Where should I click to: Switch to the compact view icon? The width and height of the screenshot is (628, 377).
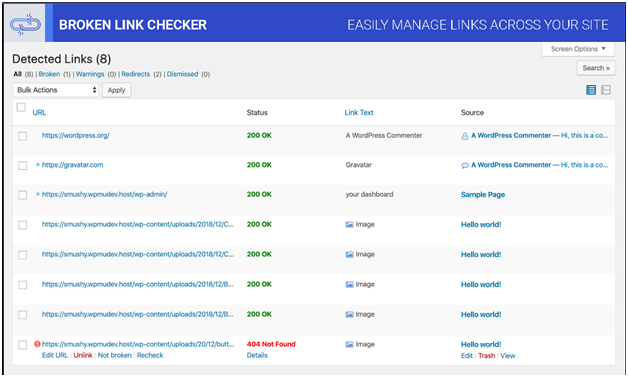pos(606,90)
